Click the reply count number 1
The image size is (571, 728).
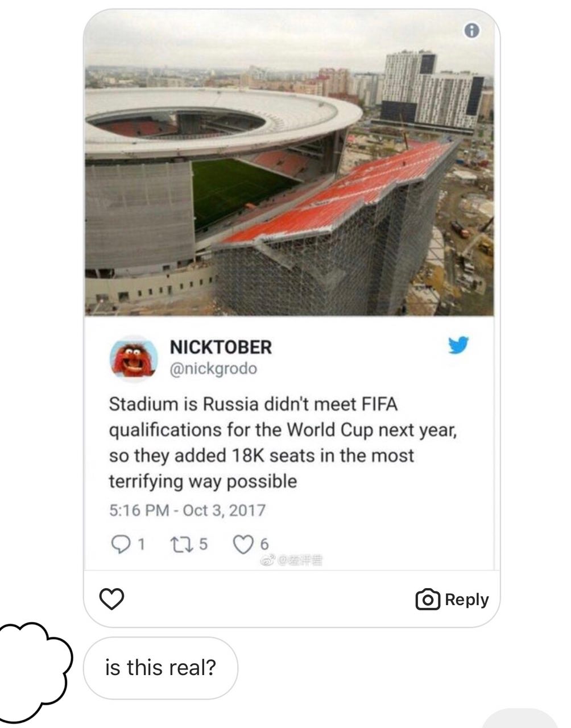tap(141, 545)
